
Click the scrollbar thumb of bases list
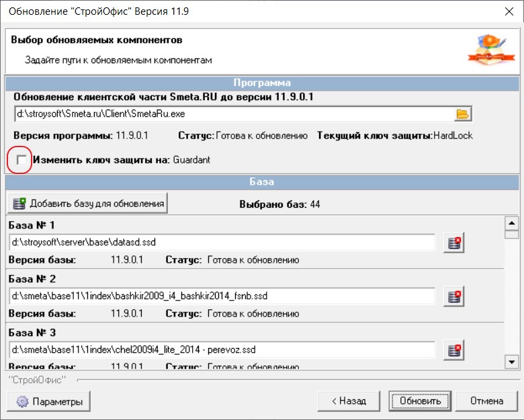pos(512,234)
